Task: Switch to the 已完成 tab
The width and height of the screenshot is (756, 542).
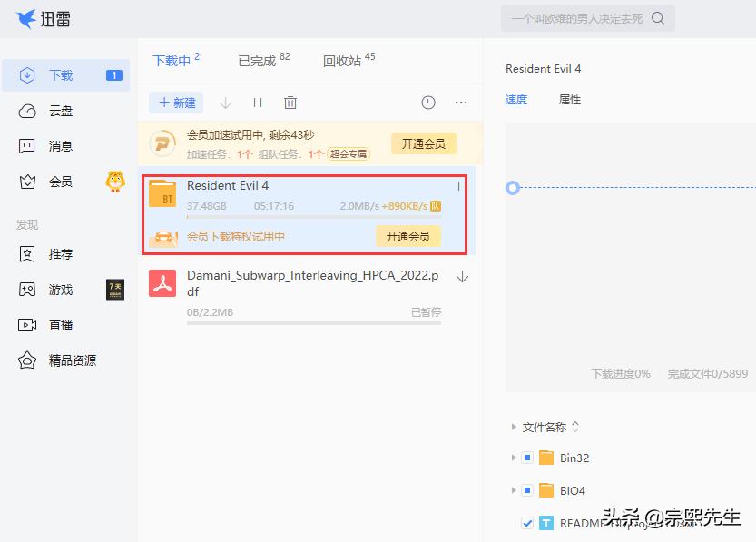Action: [x=257, y=61]
